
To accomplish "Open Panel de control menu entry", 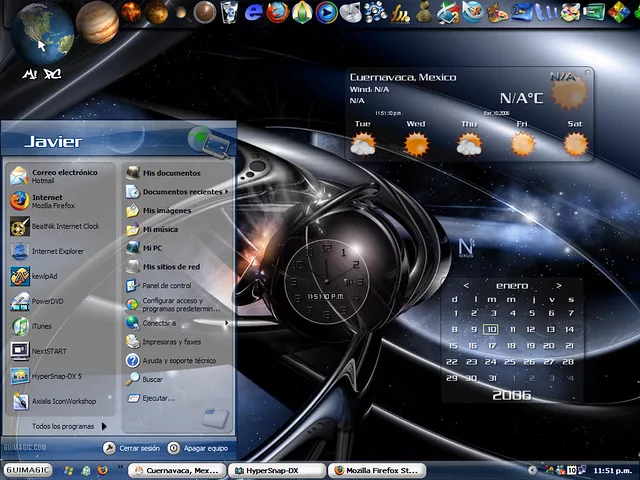I will pyautogui.click(x=165, y=286).
